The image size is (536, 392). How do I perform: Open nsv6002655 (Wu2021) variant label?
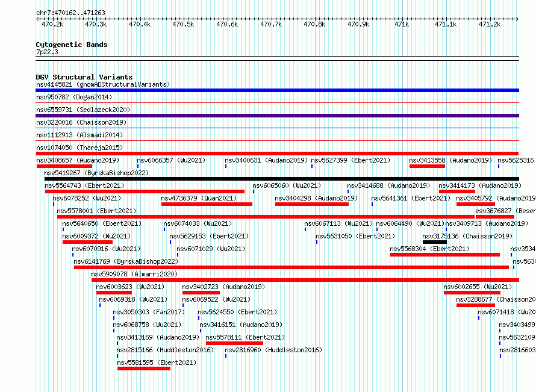coord(478,287)
